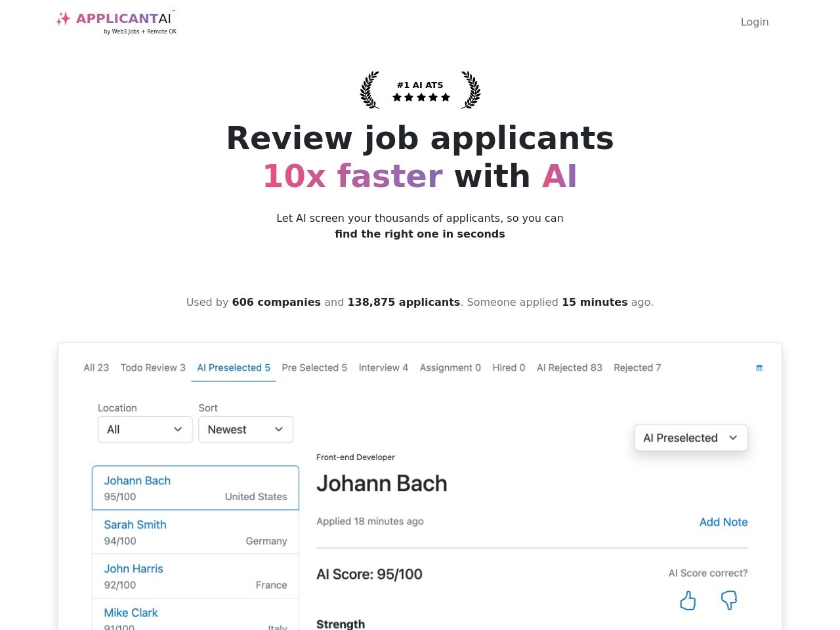
Task: Click the '#1 AI ATS' badge text
Action: click(420, 85)
